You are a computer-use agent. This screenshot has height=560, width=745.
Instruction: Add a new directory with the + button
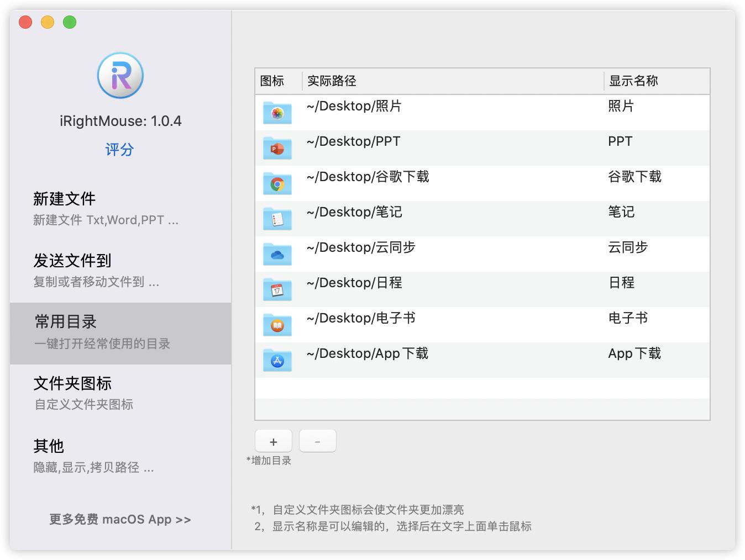pos(273,441)
